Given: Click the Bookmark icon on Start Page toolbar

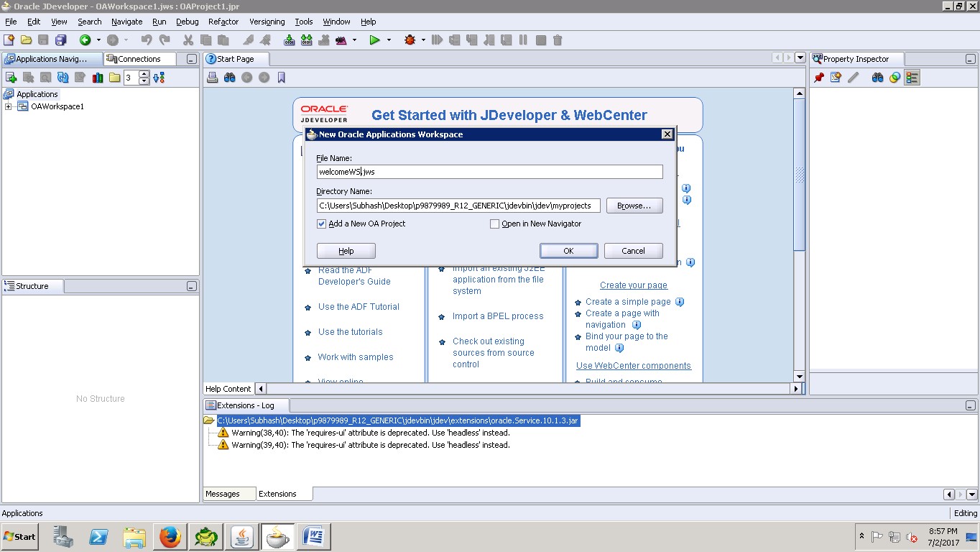Looking at the screenshot, I should tap(281, 77).
